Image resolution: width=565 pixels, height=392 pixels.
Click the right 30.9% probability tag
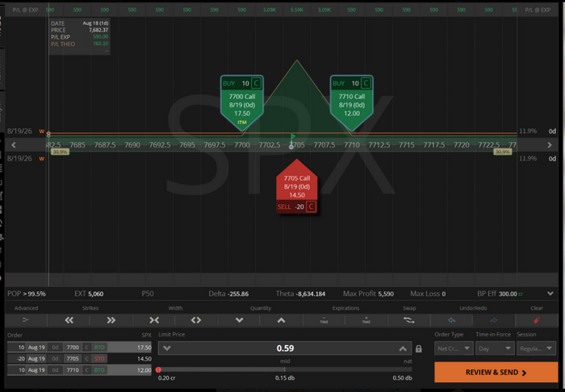tap(502, 152)
